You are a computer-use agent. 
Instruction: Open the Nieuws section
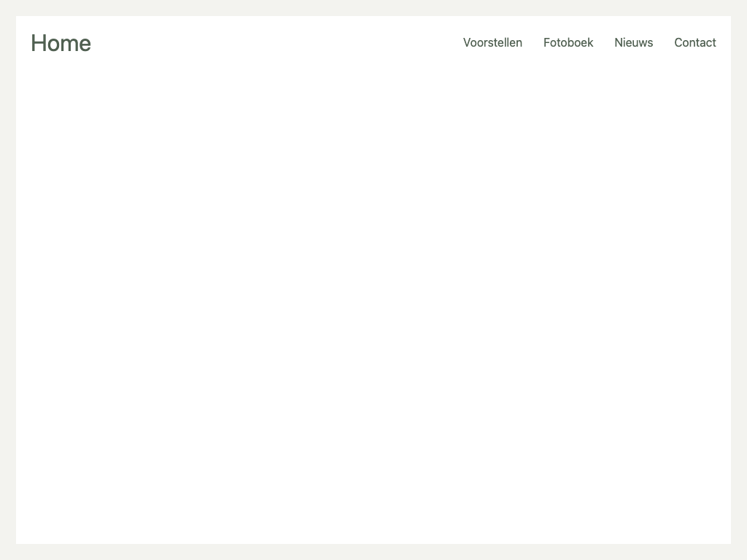[x=633, y=42]
